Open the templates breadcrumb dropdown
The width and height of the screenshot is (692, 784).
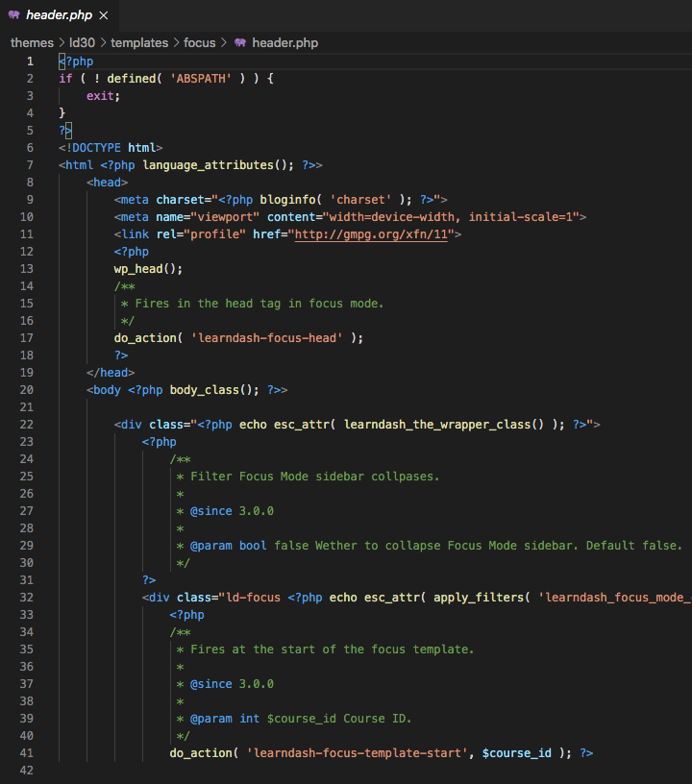[x=138, y=43]
